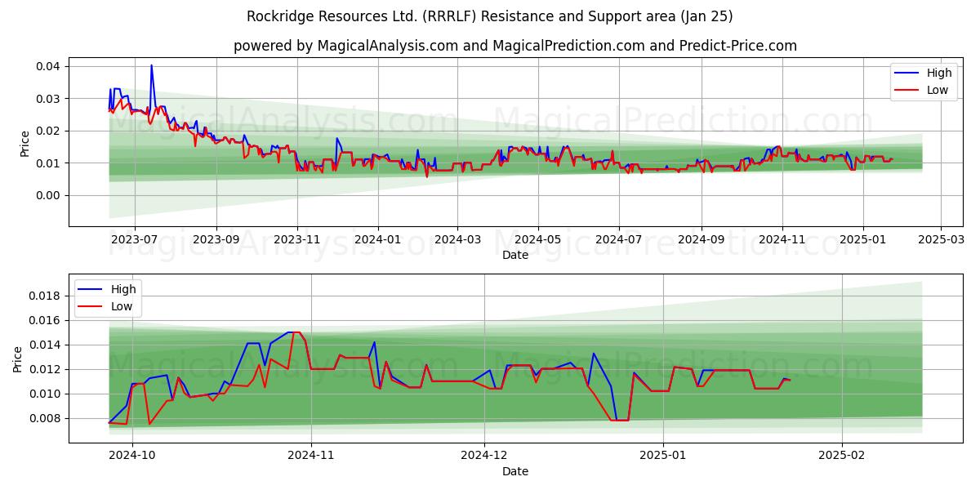This screenshot has width=980, height=490.
Task: Click the 0.018 y-axis label in the bottom chart
Action: click(45, 296)
